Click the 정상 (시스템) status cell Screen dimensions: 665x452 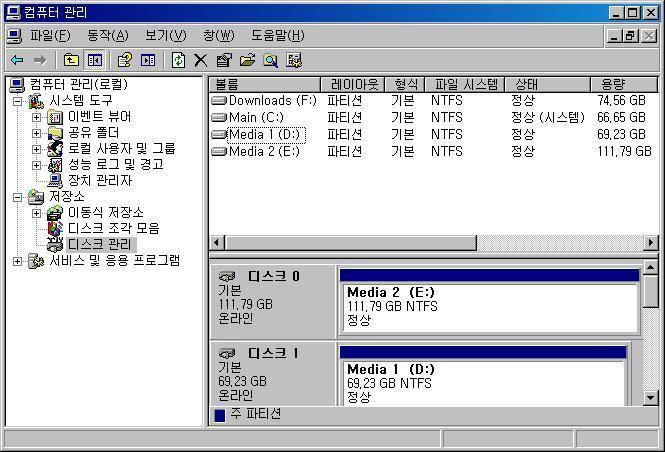tap(548, 117)
